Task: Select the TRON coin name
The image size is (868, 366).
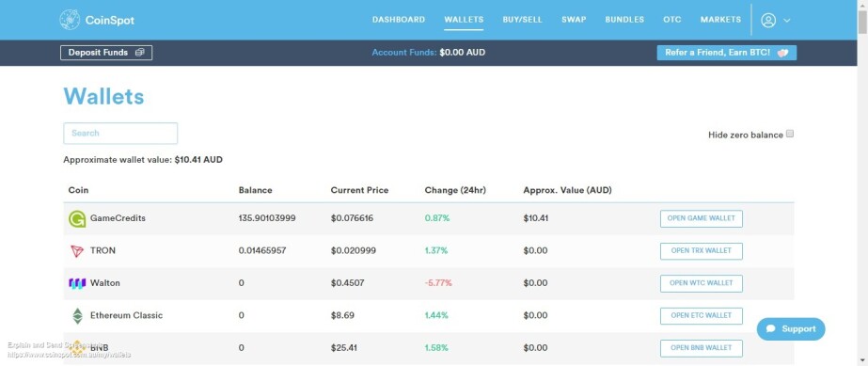Action: 103,250
